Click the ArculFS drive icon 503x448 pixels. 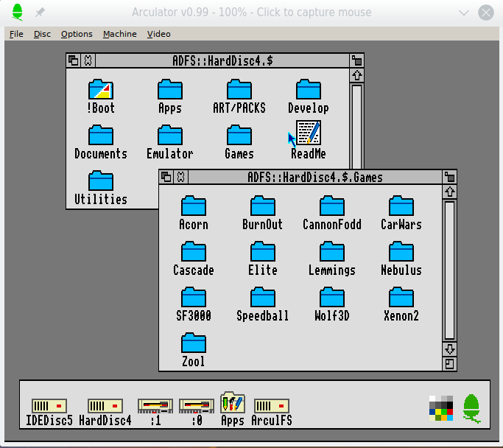click(272, 406)
